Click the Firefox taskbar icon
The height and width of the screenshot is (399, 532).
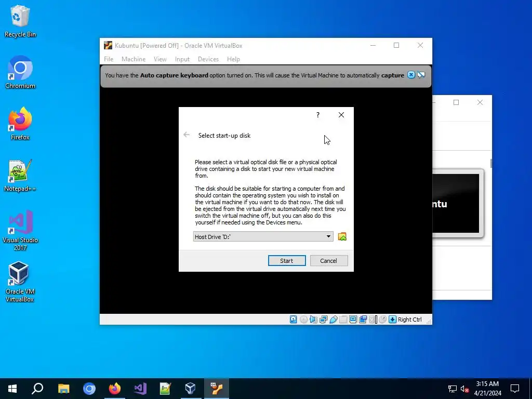pyautogui.click(x=115, y=389)
